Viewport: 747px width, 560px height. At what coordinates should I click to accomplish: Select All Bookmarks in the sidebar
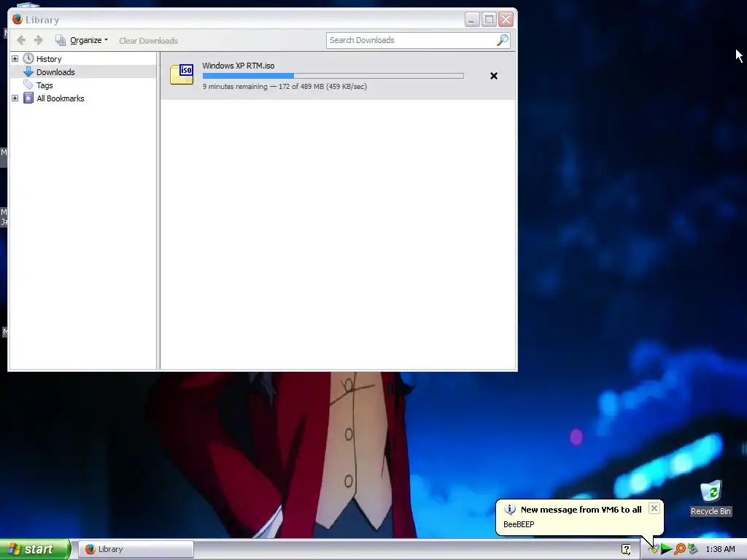tap(61, 98)
